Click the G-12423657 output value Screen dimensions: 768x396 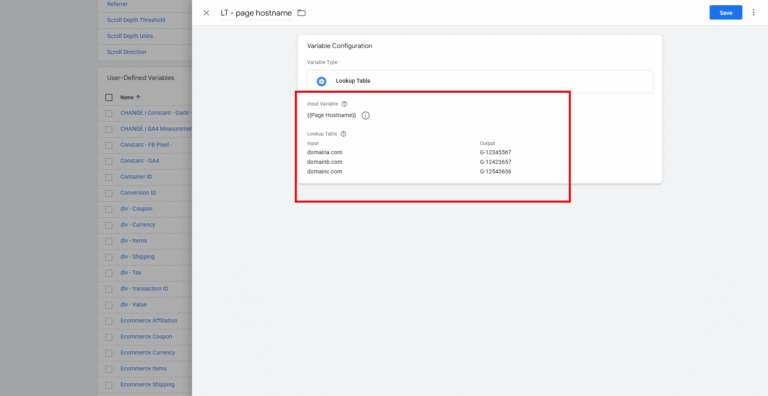pos(496,162)
